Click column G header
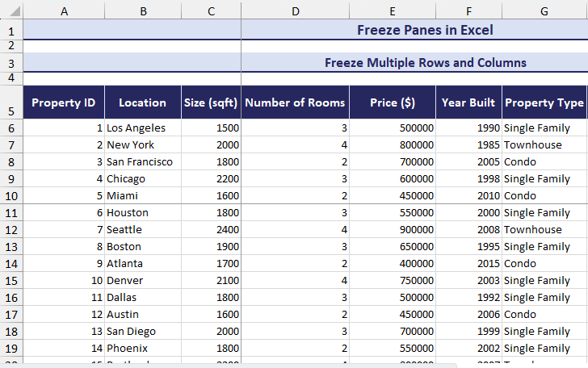The height and width of the screenshot is (368, 588). (544, 10)
